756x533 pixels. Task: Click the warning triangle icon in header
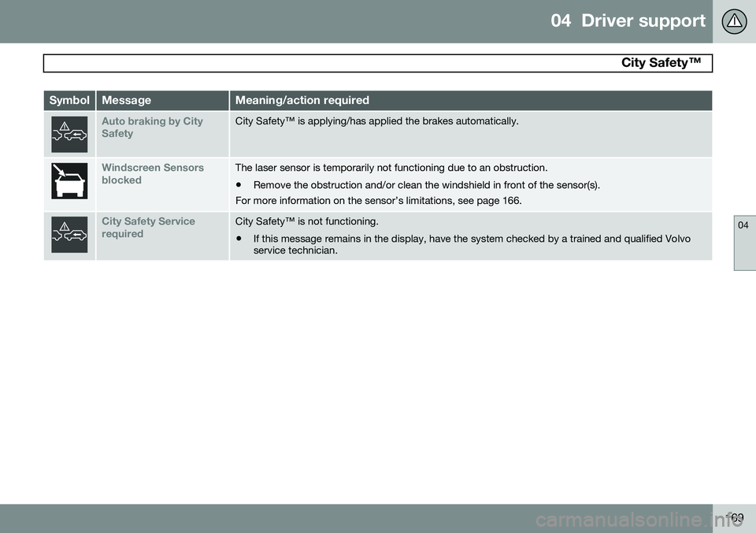point(734,21)
